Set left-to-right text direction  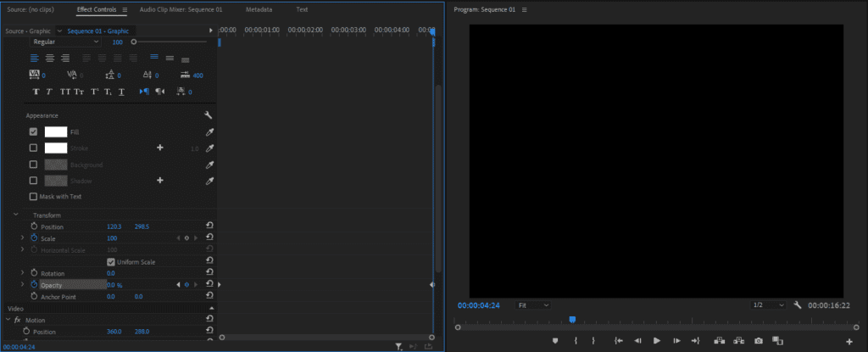tap(144, 92)
